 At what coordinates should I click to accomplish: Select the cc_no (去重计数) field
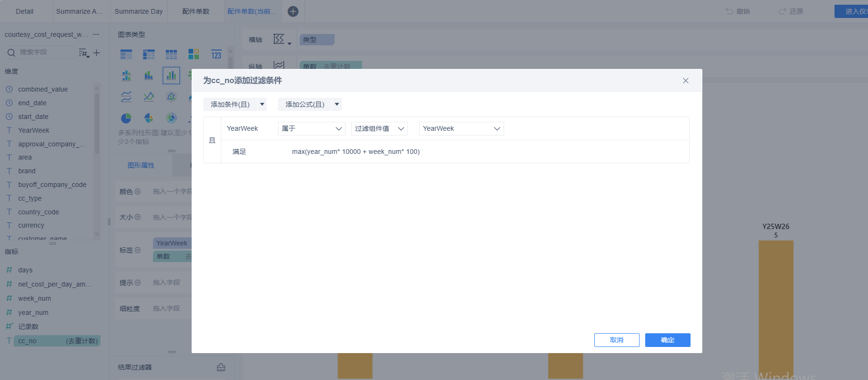57,341
